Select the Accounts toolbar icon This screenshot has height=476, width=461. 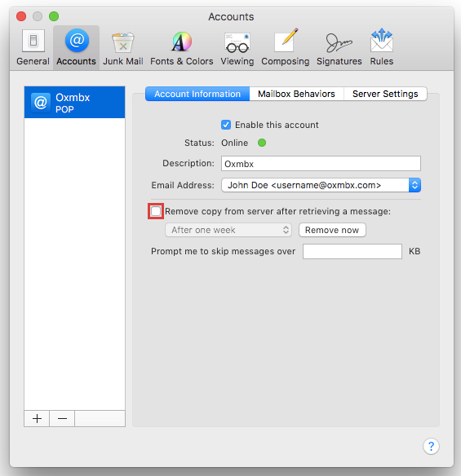tap(76, 47)
